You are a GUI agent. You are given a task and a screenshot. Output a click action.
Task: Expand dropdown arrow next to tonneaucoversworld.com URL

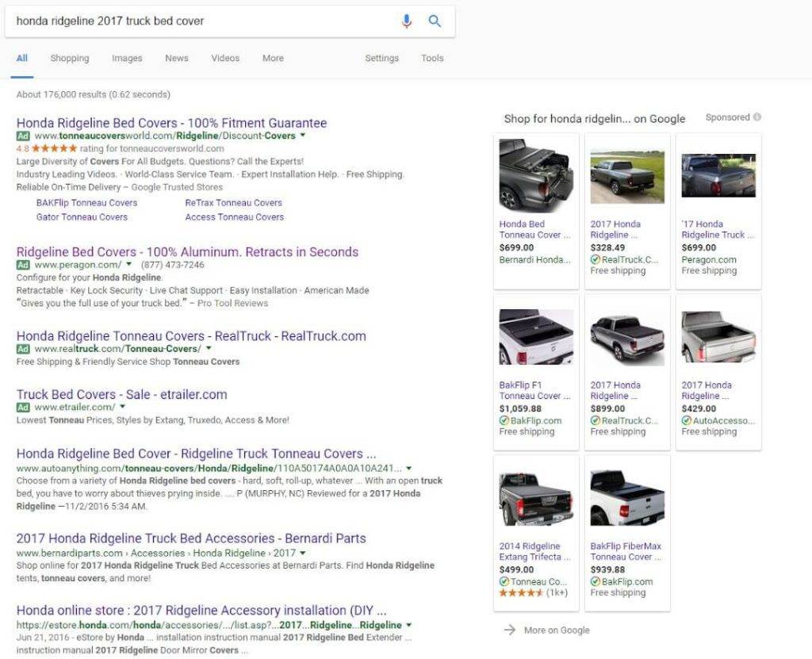click(x=303, y=136)
